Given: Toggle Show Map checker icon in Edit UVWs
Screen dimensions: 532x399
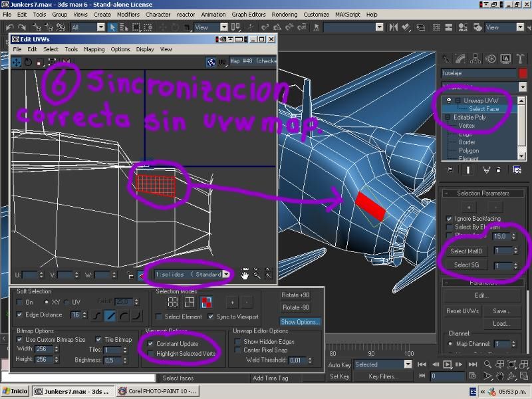Looking at the screenshot, I should [211, 62].
